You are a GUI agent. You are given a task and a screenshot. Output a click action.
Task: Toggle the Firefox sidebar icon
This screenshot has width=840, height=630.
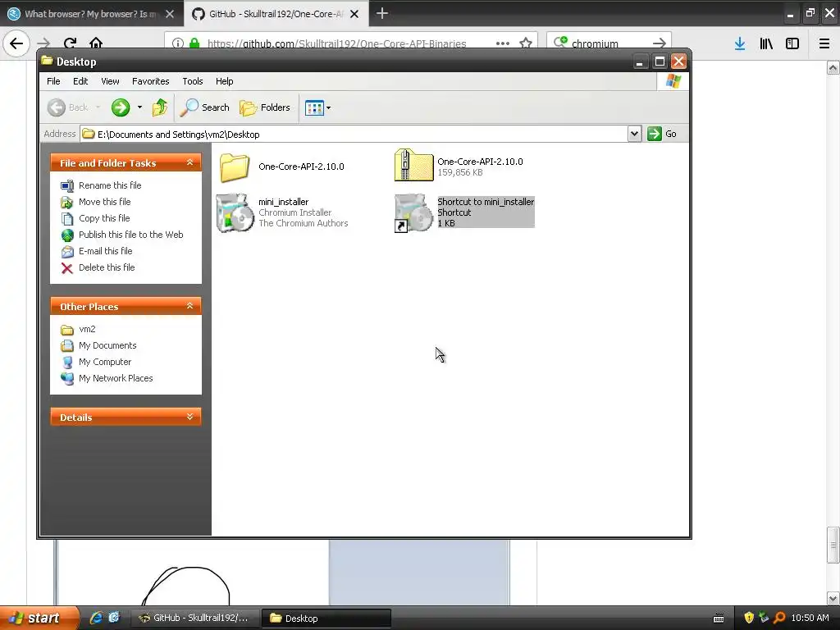792,43
